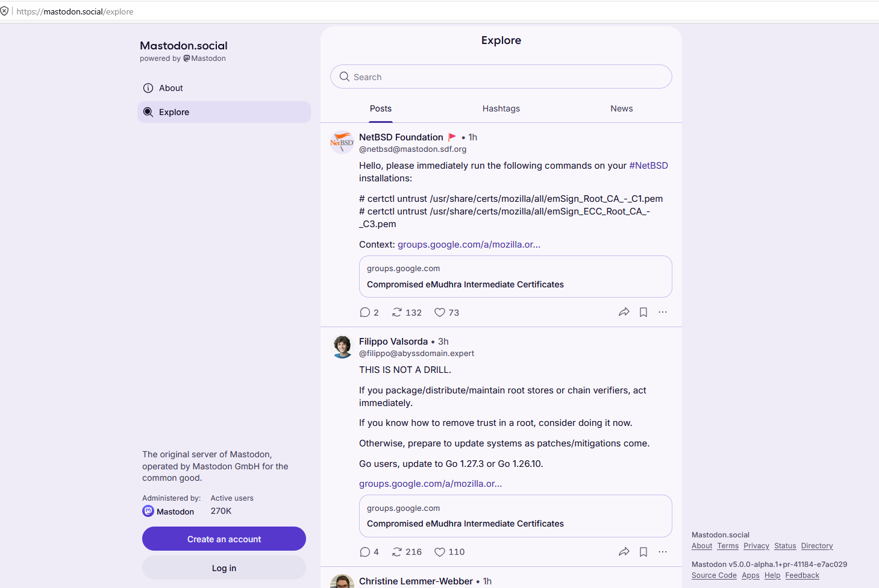Open the Privacy footer link
This screenshot has height=588, width=879.
(756, 546)
